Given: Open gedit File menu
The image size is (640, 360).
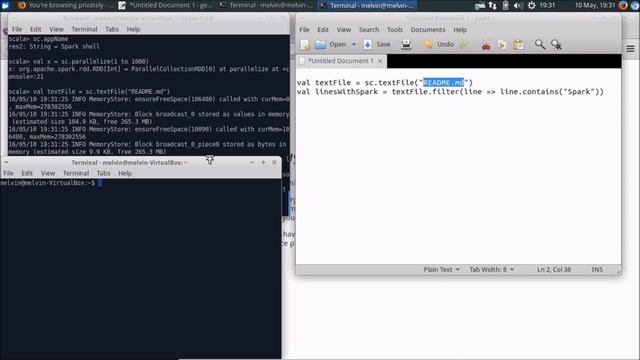Looking at the screenshot, I should (304, 30).
